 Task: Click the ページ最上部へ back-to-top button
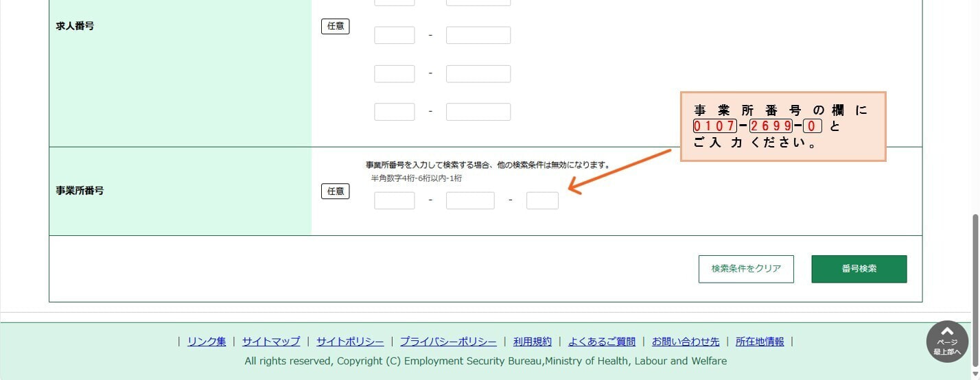click(x=947, y=341)
